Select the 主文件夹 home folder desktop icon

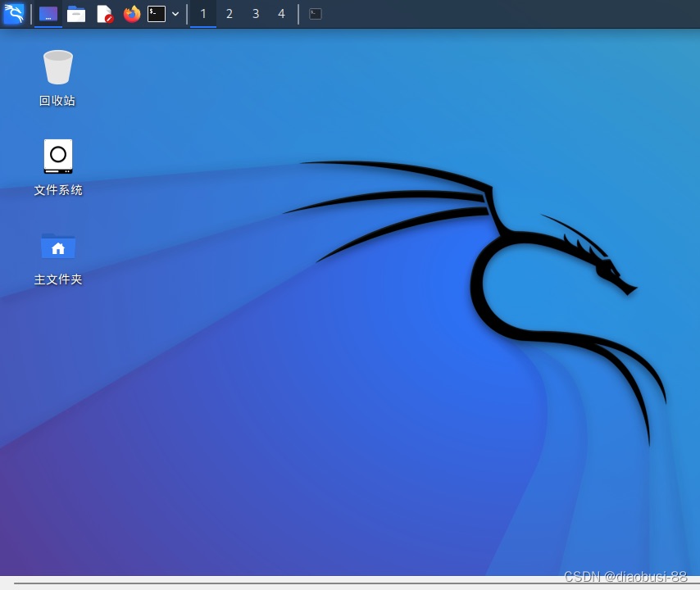[x=58, y=246]
